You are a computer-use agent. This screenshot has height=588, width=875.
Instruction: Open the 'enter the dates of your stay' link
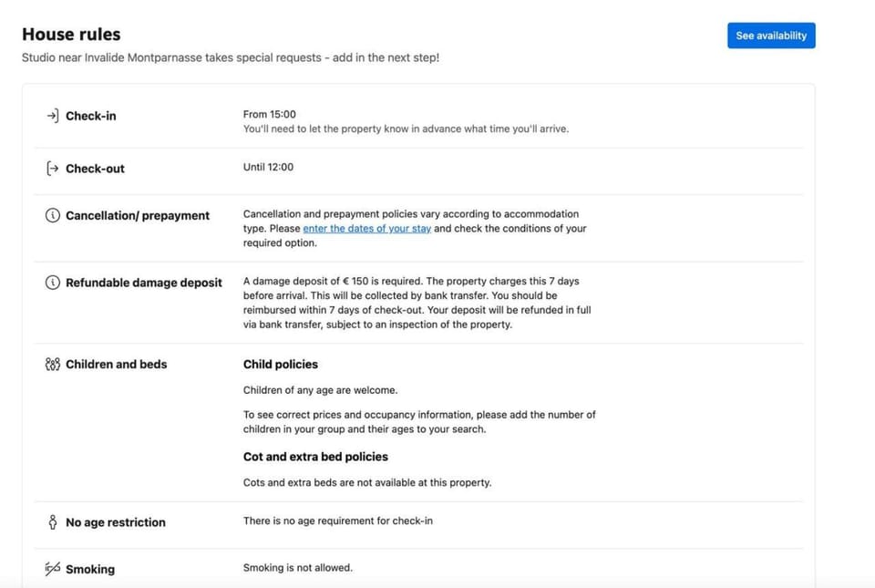point(366,229)
